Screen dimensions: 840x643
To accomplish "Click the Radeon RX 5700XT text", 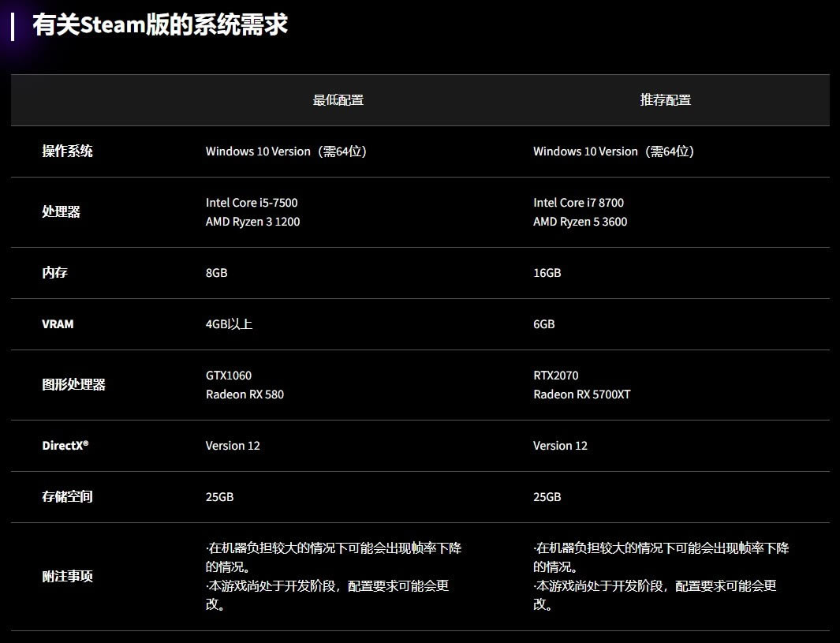I will pos(581,394).
